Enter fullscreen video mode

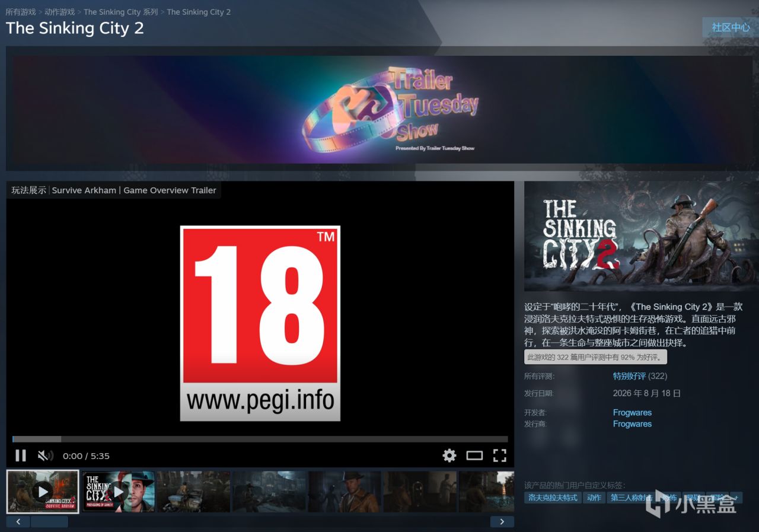coord(500,455)
